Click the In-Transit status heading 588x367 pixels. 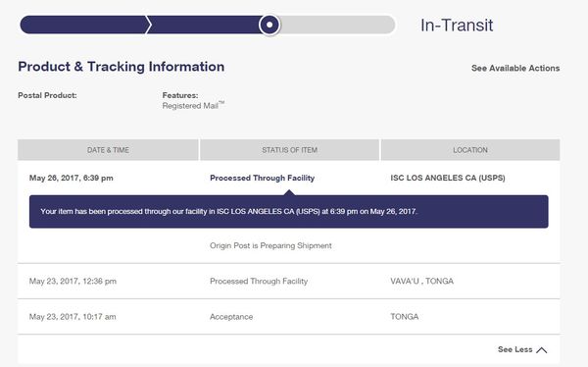click(x=457, y=26)
